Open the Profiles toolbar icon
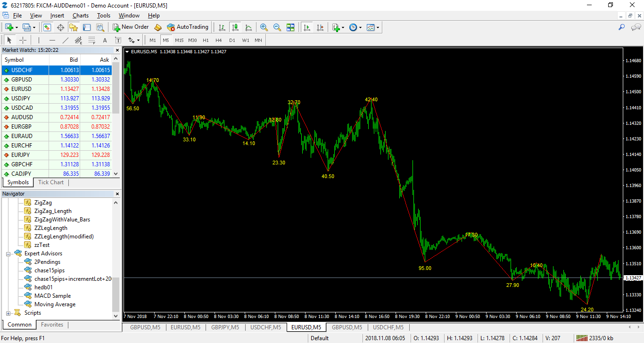 pyautogui.click(x=26, y=27)
